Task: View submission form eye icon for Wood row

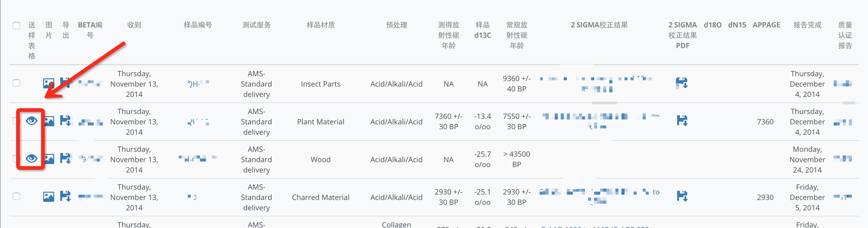Action: (32, 158)
